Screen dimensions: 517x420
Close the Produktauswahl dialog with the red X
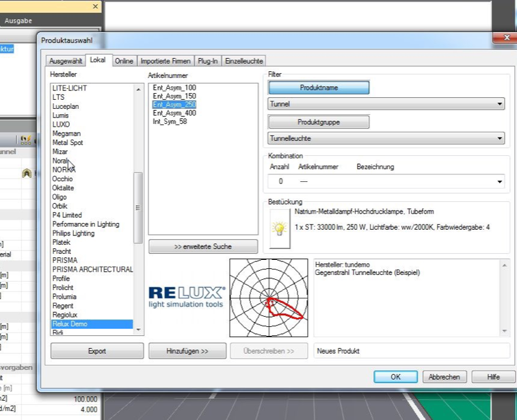507,38
